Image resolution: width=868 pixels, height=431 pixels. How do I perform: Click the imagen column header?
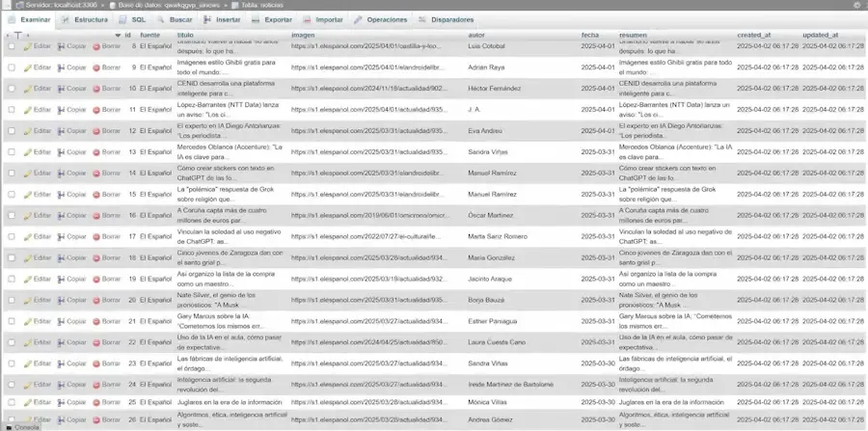[x=303, y=35]
